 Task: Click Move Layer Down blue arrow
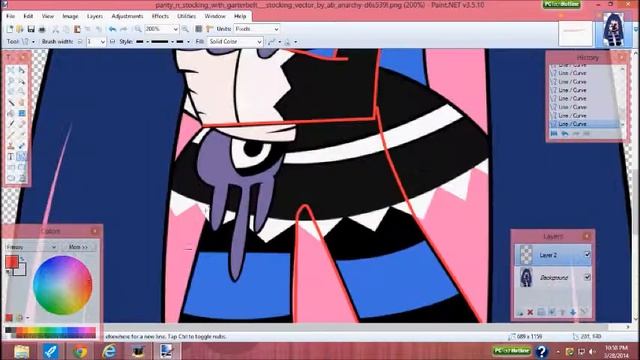(573, 312)
